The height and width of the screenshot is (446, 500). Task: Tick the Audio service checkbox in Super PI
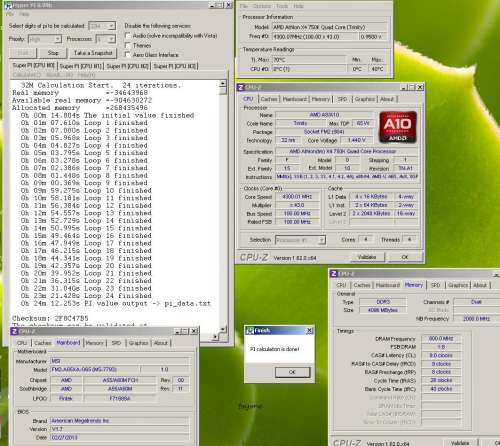[128, 35]
